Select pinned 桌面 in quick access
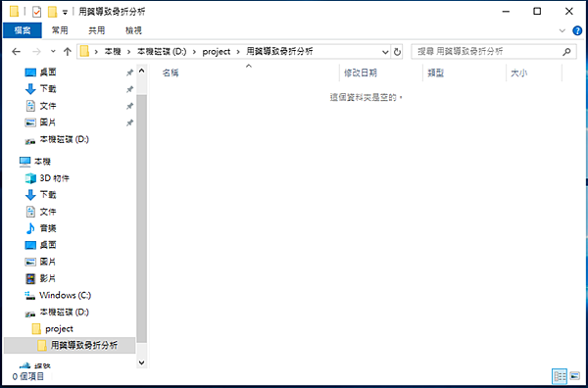588x388 pixels. tap(48, 73)
